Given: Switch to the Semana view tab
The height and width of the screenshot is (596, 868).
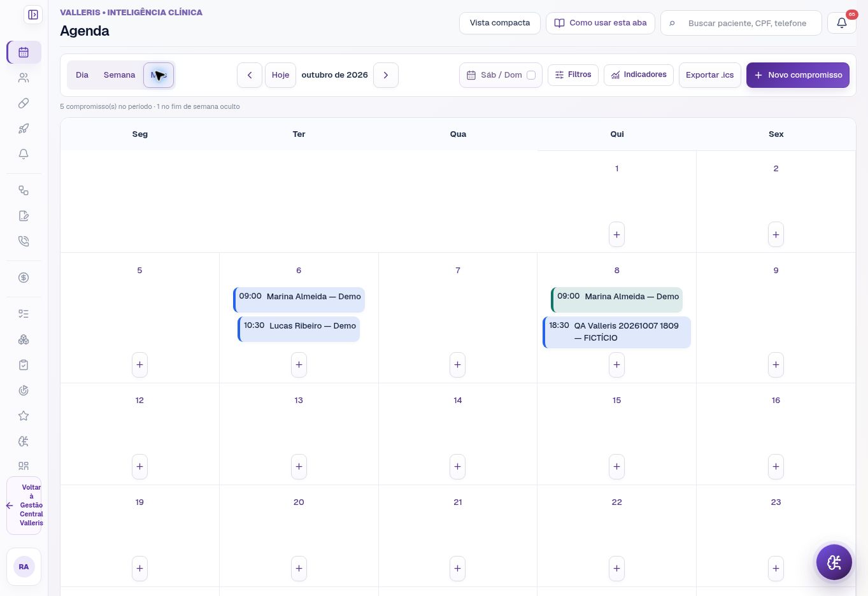Looking at the screenshot, I should point(120,75).
